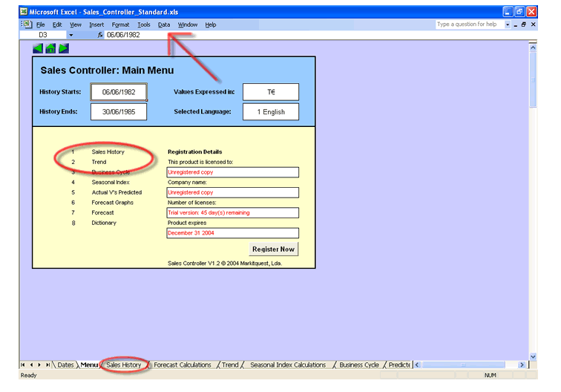Switch to the Forecast Calculations sheet tab
Screen dimensions: 561x392
click(183, 365)
